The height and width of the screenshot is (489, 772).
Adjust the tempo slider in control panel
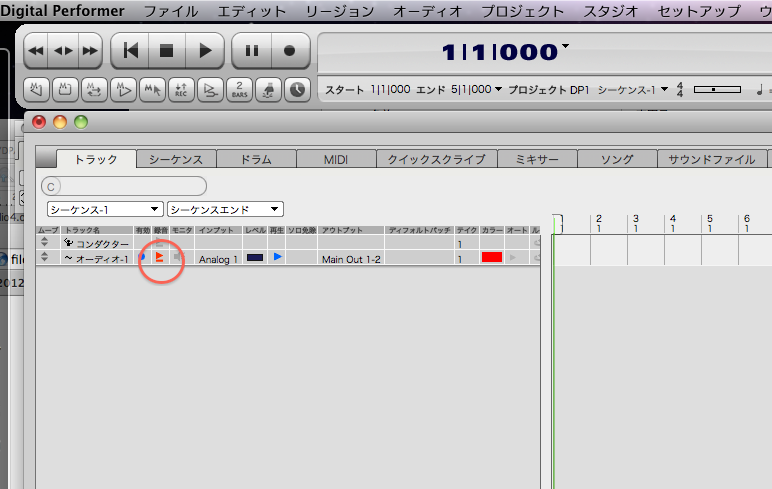pos(717,90)
